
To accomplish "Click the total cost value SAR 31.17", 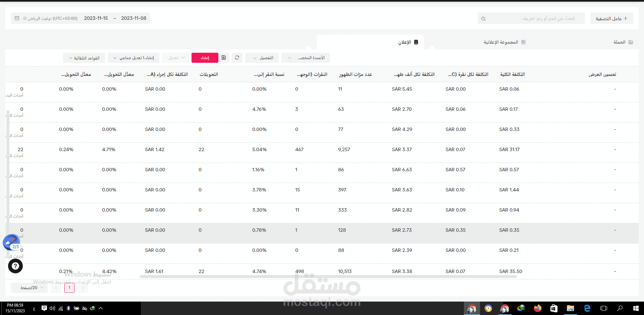I will point(509,149).
